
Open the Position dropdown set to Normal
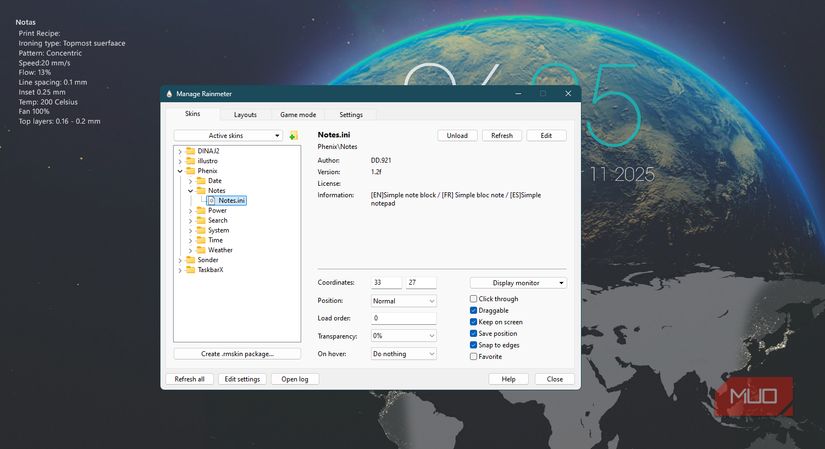403,301
